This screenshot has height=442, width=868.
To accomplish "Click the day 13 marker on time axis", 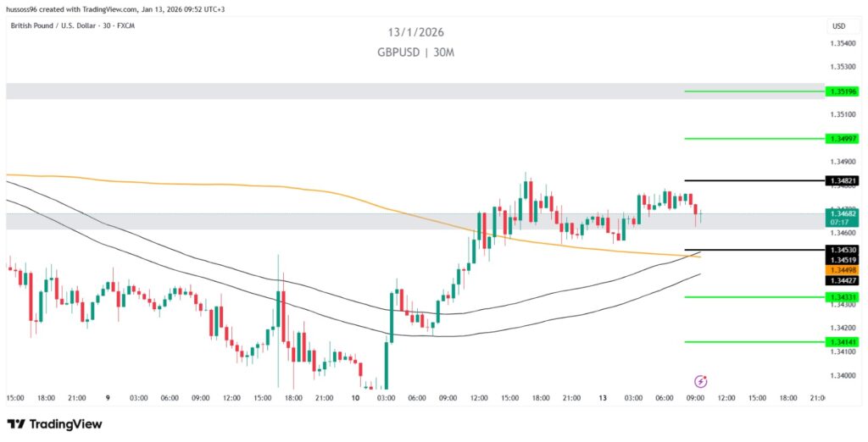I will pos(602,397).
